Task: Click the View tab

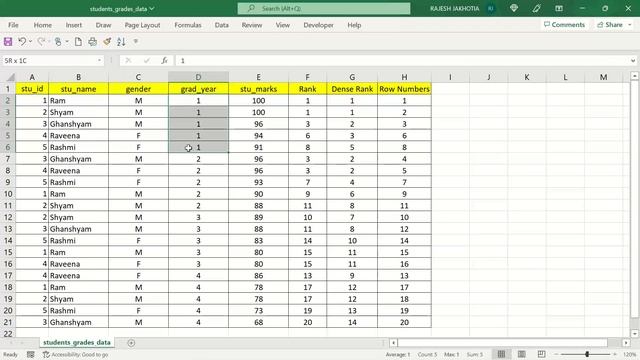Action: click(x=282, y=25)
